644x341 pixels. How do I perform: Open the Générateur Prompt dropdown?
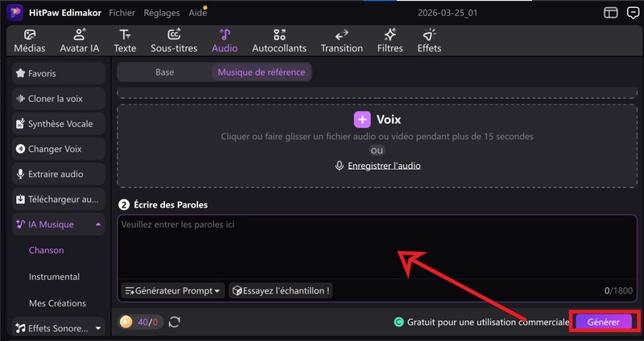coord(172,290)
